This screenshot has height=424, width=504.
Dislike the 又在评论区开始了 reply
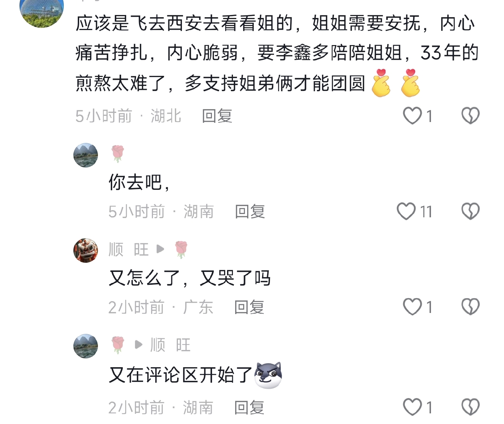click(470, 407)
